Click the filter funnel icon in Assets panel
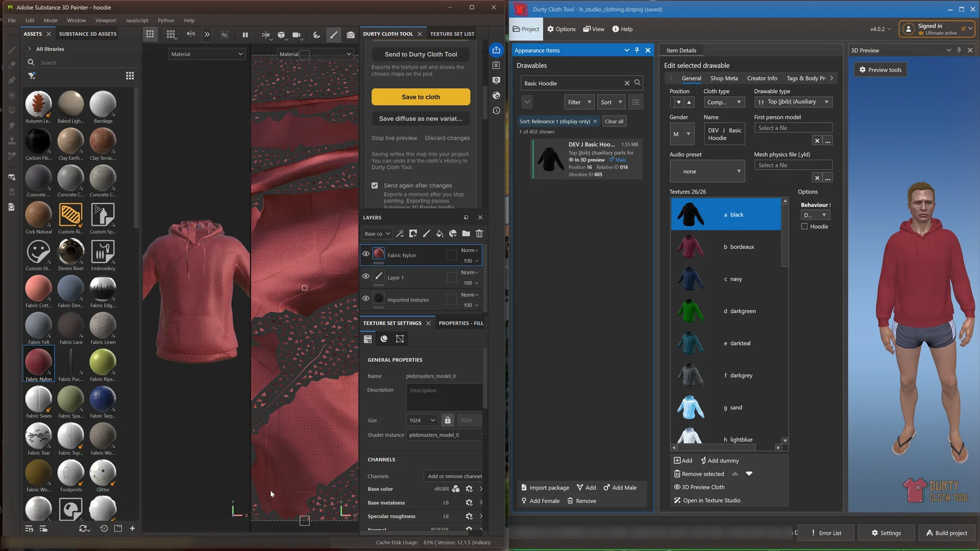The height and width of the screenshot is (551, 980). pos(32,76)
